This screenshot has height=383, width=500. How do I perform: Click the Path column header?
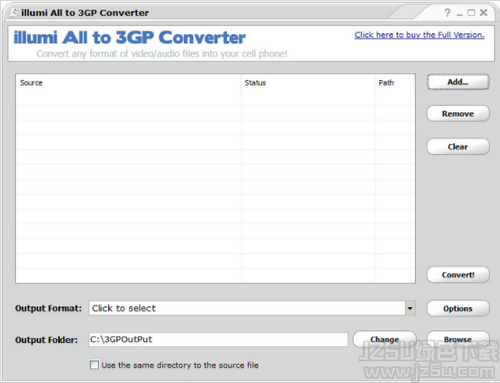[x=395, y=83]
